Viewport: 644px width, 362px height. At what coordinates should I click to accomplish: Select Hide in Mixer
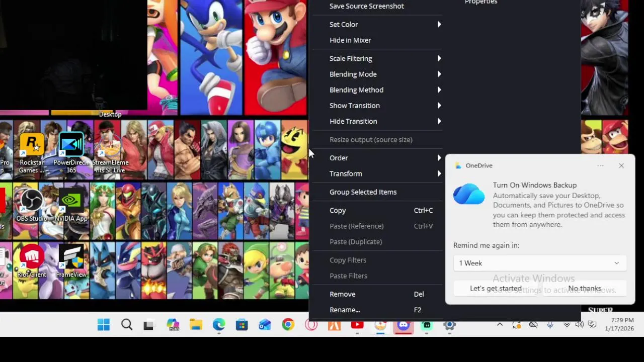350,40
